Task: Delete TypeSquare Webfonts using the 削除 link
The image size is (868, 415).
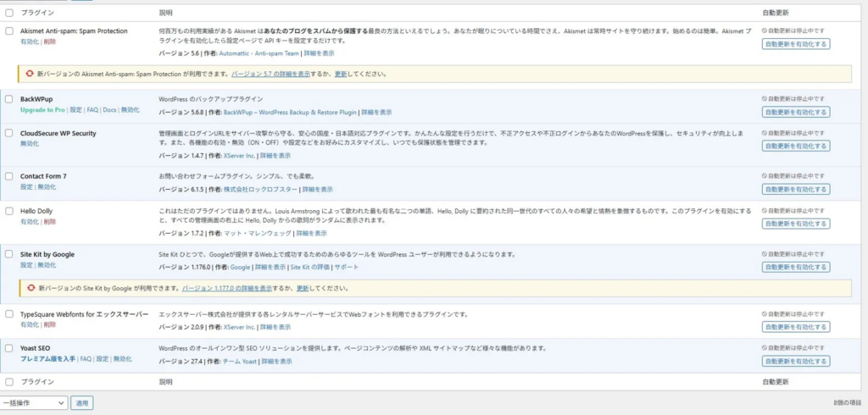Action: pyautogui.click(x=49, y=324)
